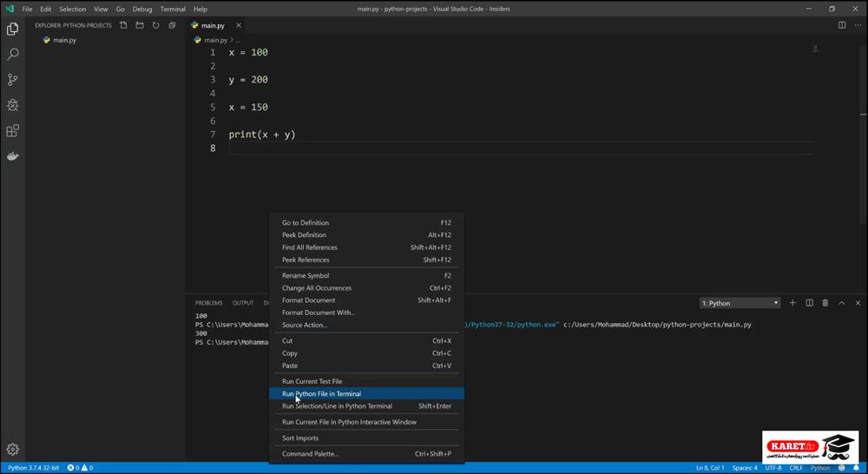Image resolution: width=868 pixels, height=474 pixels.
Task: Open the Help menu
Action: (201, 9)
